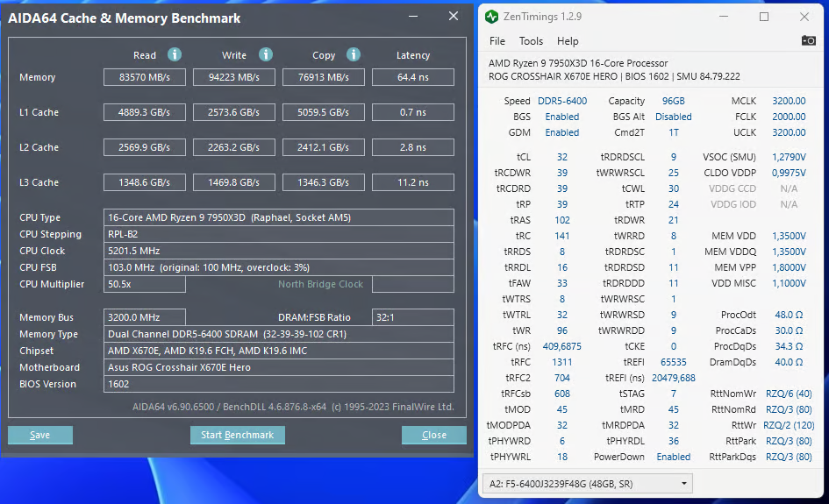Screen dimensions: 829x504
Task: Click the L3 Cache read value 1348.6 GB/s
Action: [145, 182]
